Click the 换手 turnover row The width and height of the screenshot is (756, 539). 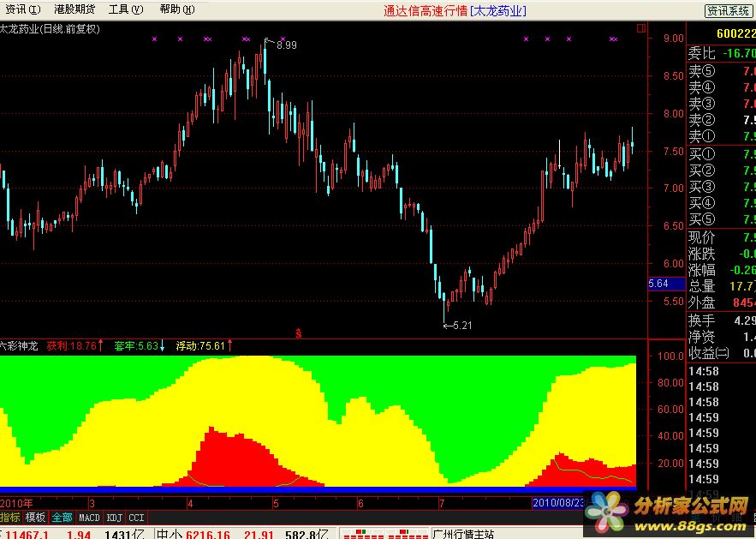[x=721, y=320]
